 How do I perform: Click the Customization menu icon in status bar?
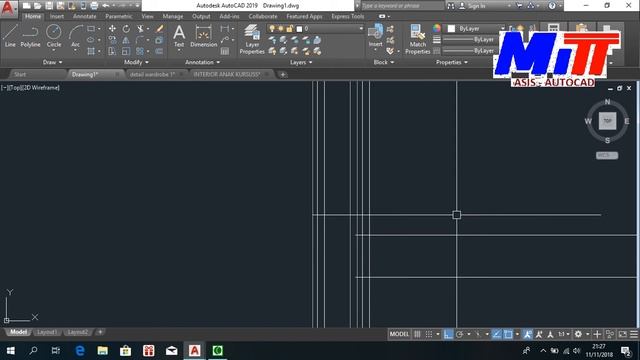634,334
